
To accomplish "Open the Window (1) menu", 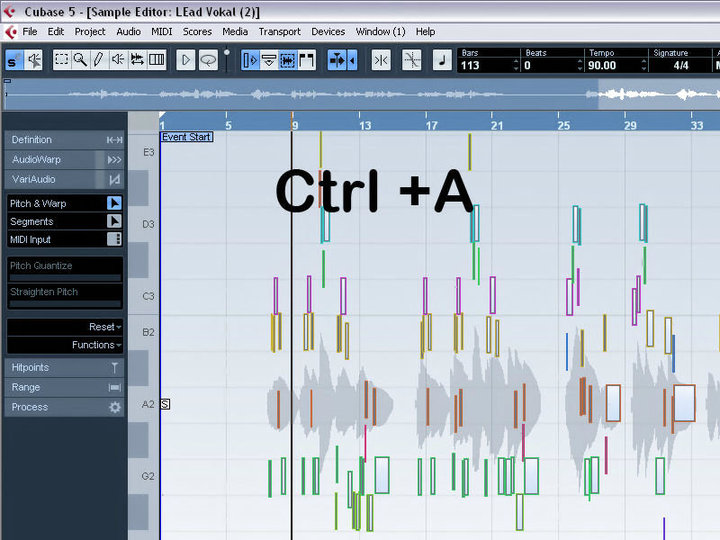I will coord(380,32).
